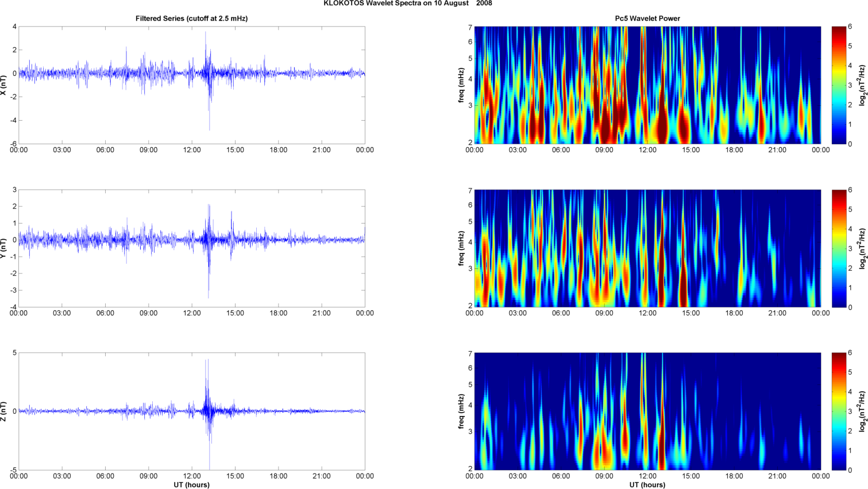This screenshot has width=868, height=489.
Task: Click the 15:00 tick under Y series plot
Action: (x=235, y=313)
